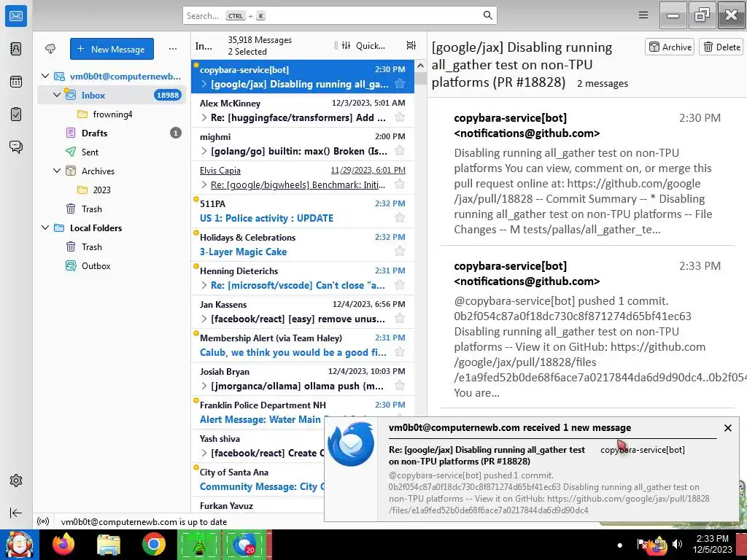Screen dimensions: 747x560
Task: Collapse the spaces toolbar arrow
Action: coord(16,513)
